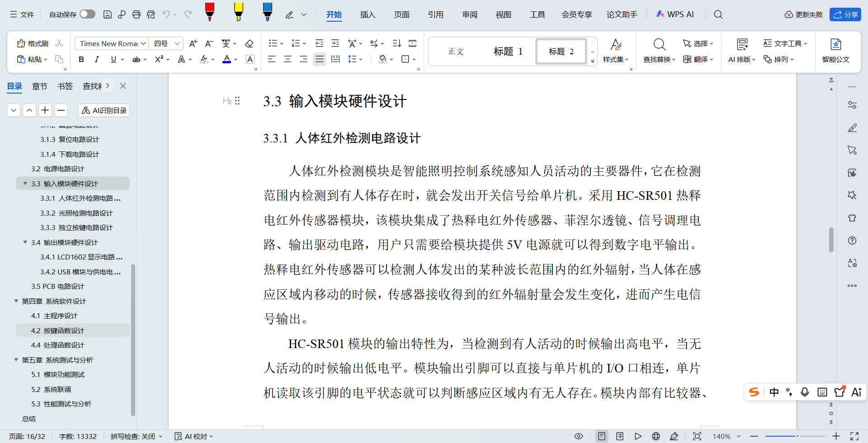Apply the 标题 1 style
This screenshot has width=868, height=443.
pyautogui.click(x=508, y=51)
